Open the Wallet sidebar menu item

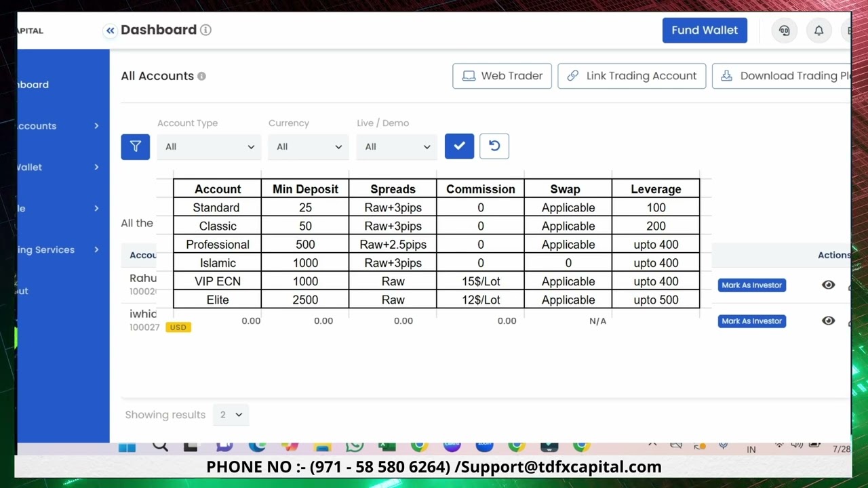(x=62, y=167)
